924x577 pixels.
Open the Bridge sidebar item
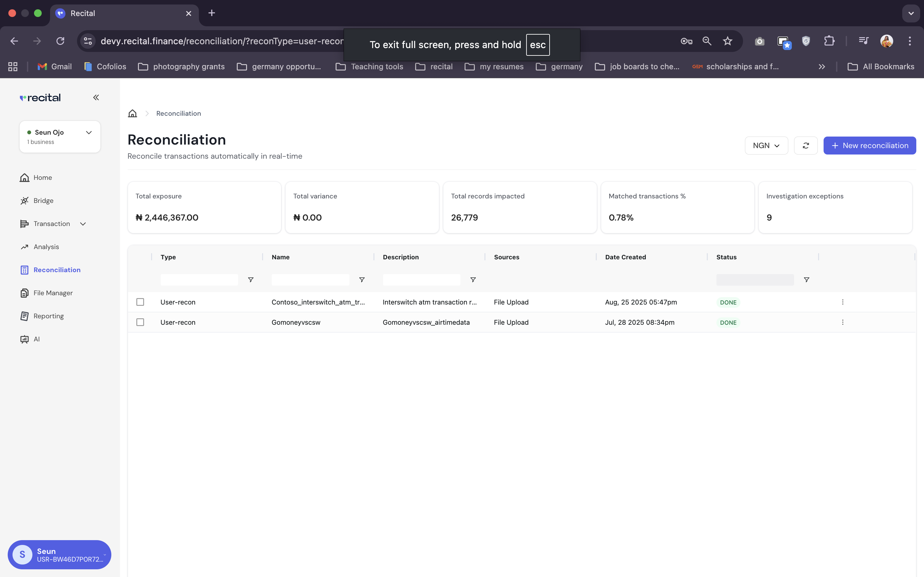[x=43, y=200]
